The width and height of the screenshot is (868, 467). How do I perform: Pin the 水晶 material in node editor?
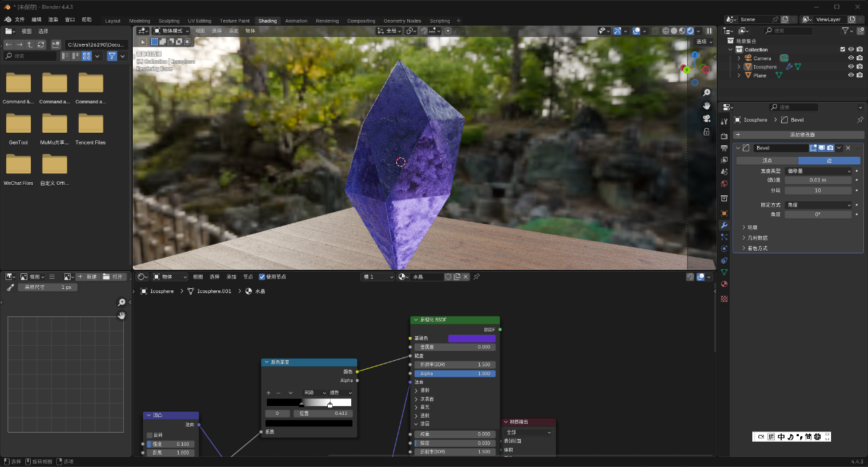point(476,277)
